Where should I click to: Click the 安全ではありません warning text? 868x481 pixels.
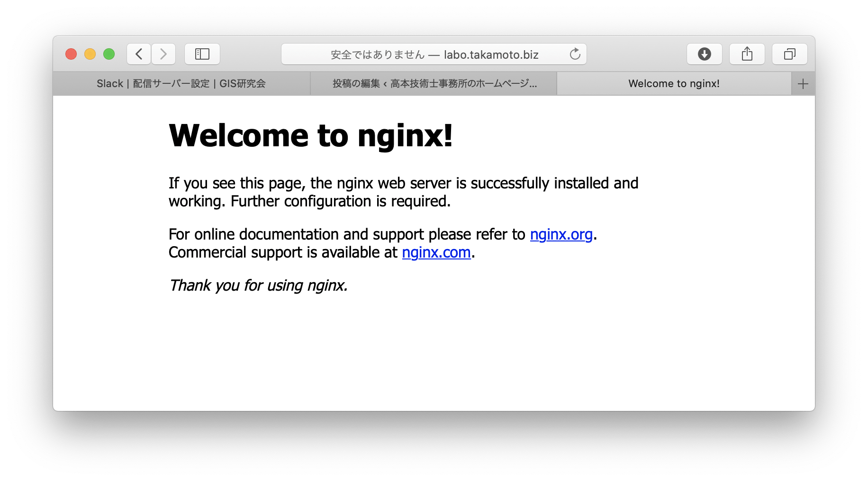[x=378, y=54]
